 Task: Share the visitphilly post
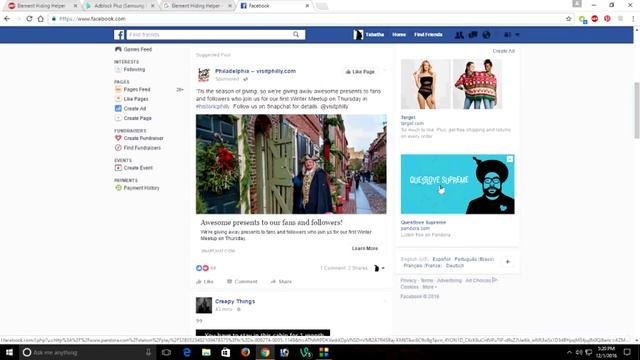click(x=281, y=282)
